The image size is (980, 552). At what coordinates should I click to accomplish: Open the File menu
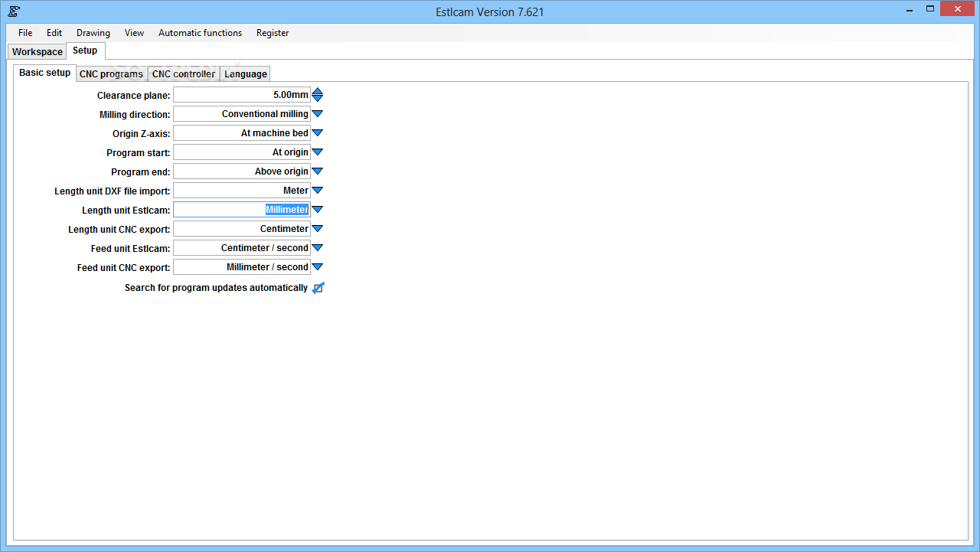point(25,33)
